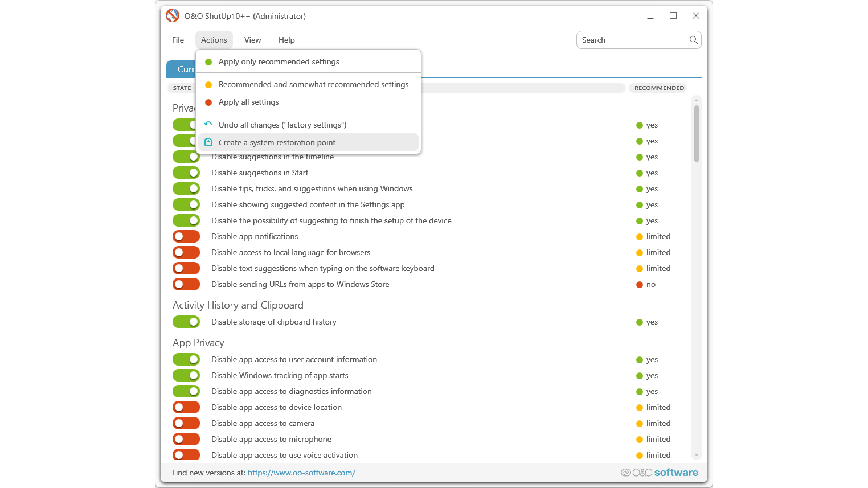Image resolution: width=868 pixels, height=488 pixels.
Task: Click into the Search field
Action: coord(632,40)
